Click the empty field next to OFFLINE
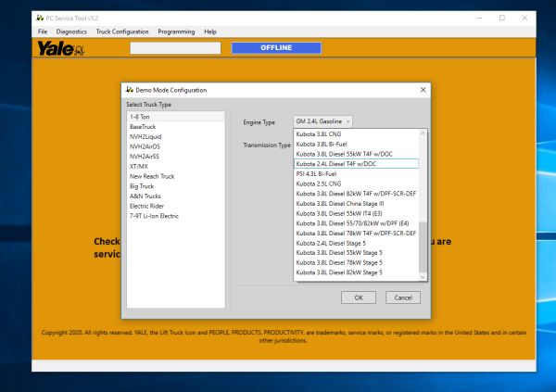The width and height of the screenshot is (556, 392). click(x=175, y=48)
